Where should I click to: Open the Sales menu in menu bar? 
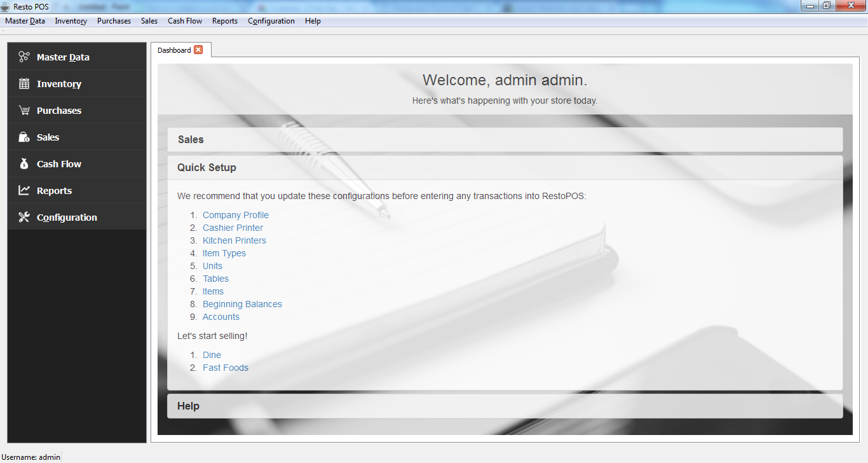pos(149,21)
